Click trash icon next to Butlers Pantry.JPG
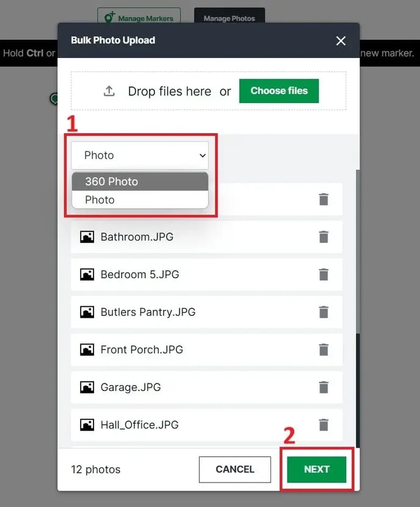The image size is (420, 507). tap(324, 312)
